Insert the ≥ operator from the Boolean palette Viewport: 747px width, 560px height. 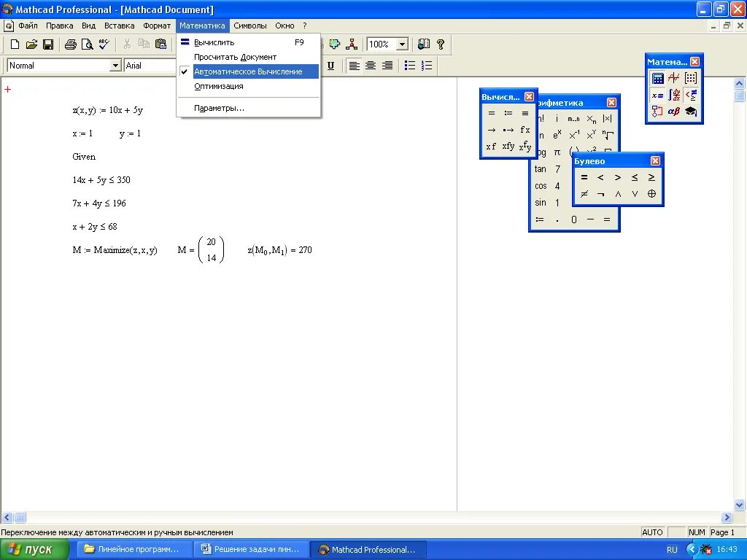pos(651,178)
